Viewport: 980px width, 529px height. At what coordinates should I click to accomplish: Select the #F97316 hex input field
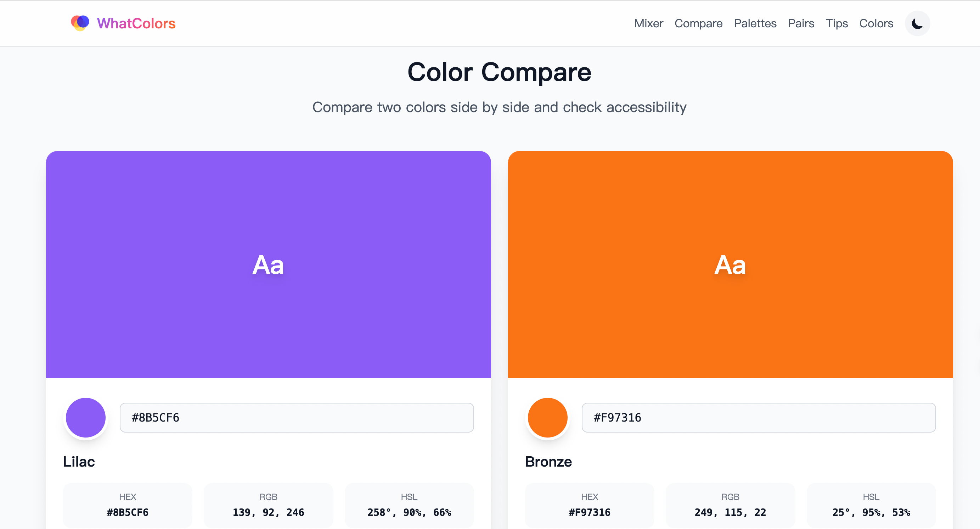759,417
